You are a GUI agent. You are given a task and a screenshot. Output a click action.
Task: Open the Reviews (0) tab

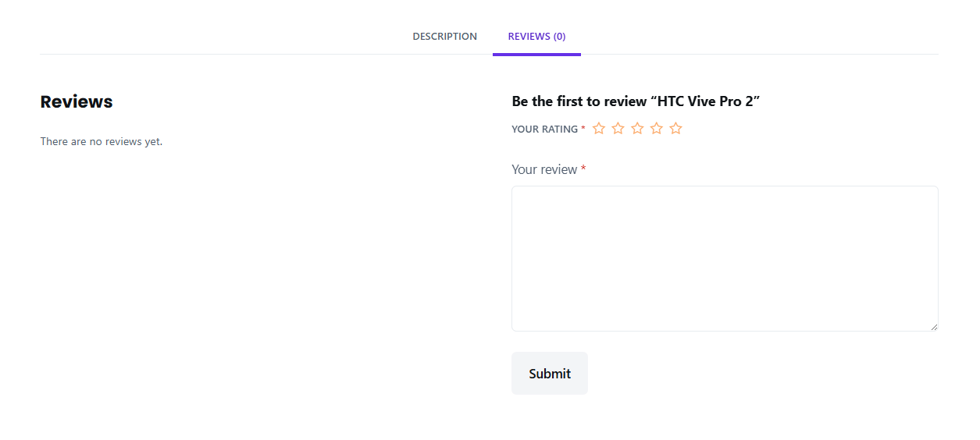[536, 37]
